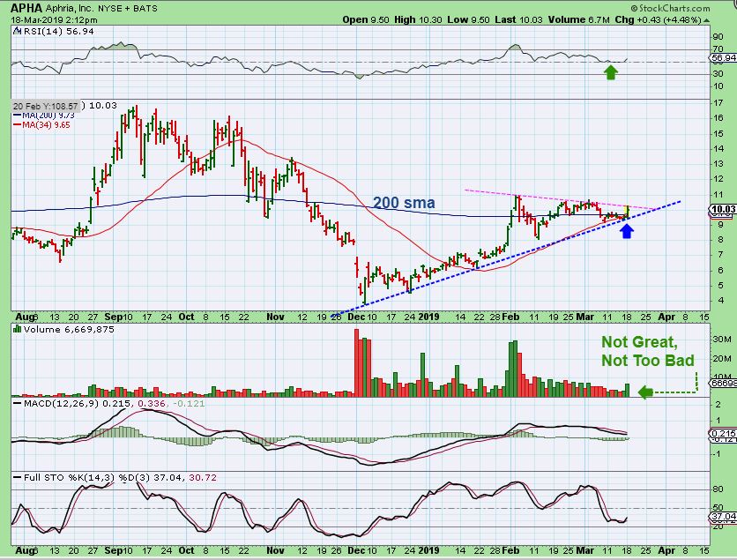Click the 18-Mar-2019 2:12pm timestamp
737x560 pixels.
pyautogui.click(x=54, y=20)
